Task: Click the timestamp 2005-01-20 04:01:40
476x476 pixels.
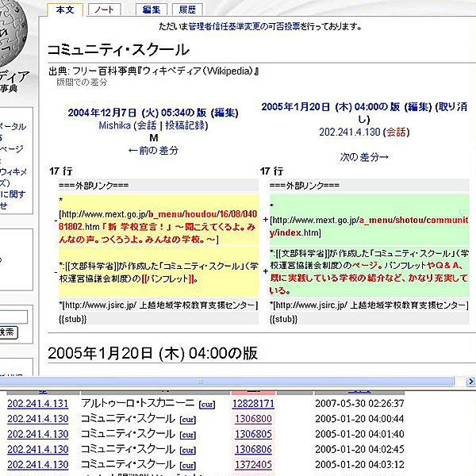Action: 359,434
